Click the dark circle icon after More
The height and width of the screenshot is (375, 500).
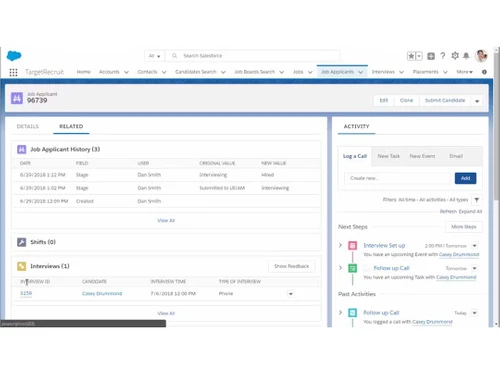point(484,72)
